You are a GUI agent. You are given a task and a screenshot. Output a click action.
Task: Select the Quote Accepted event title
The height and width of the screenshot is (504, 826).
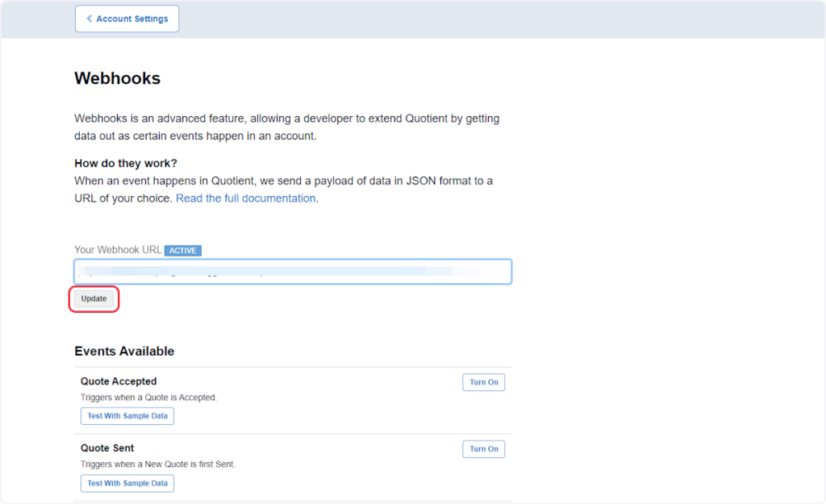pyautogui.click(x=119, y=381)
